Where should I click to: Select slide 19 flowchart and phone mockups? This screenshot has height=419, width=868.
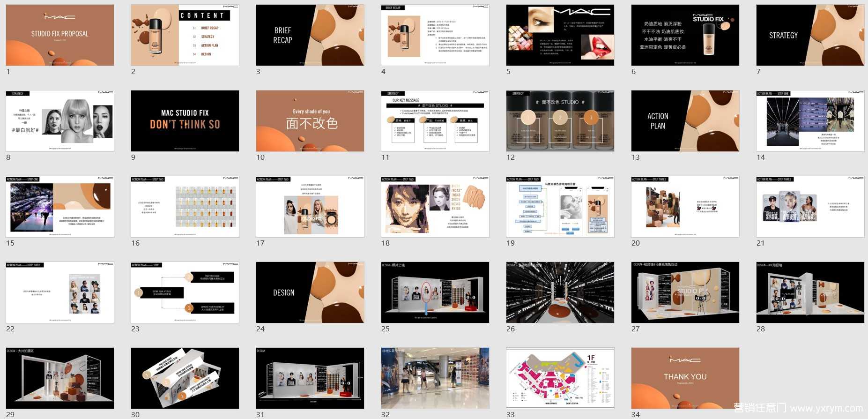(560, 207)
